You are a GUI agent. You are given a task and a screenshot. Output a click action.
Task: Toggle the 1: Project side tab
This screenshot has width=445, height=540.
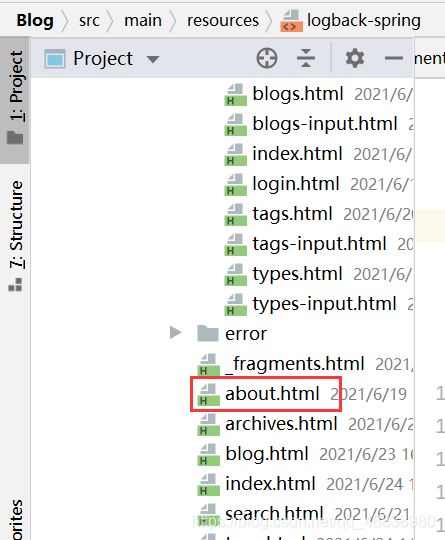click(15, 100)
